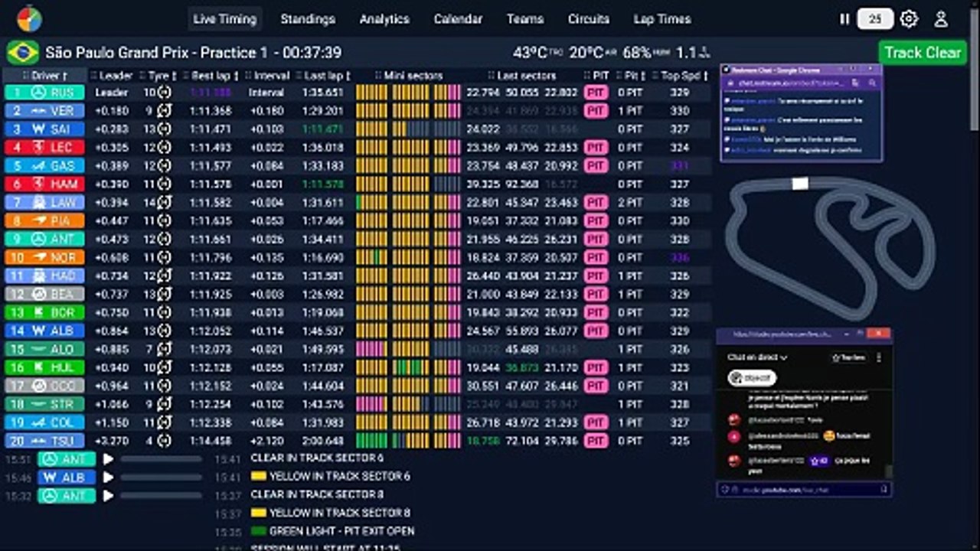This screenshot has width=980, height=551.
Task: Click the Williams logo in SAI tag
Action: [38, 129]
